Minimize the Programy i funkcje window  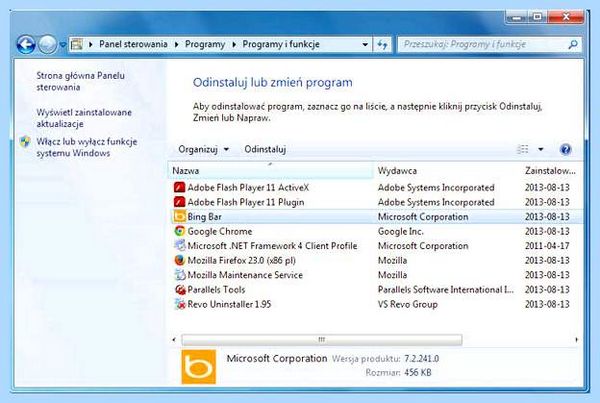click(516, 17)
